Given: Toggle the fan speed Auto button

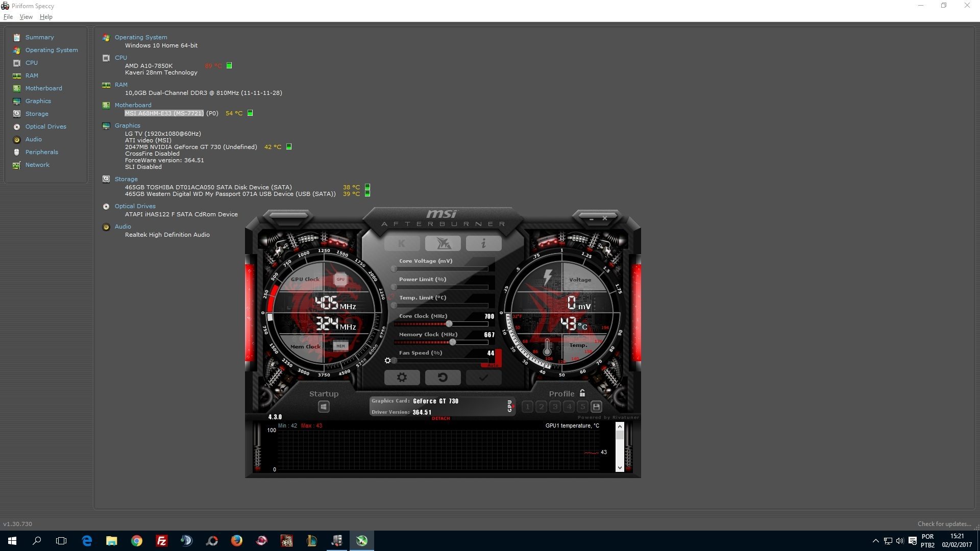Looking at the screenshot, I should coord(493,365).
